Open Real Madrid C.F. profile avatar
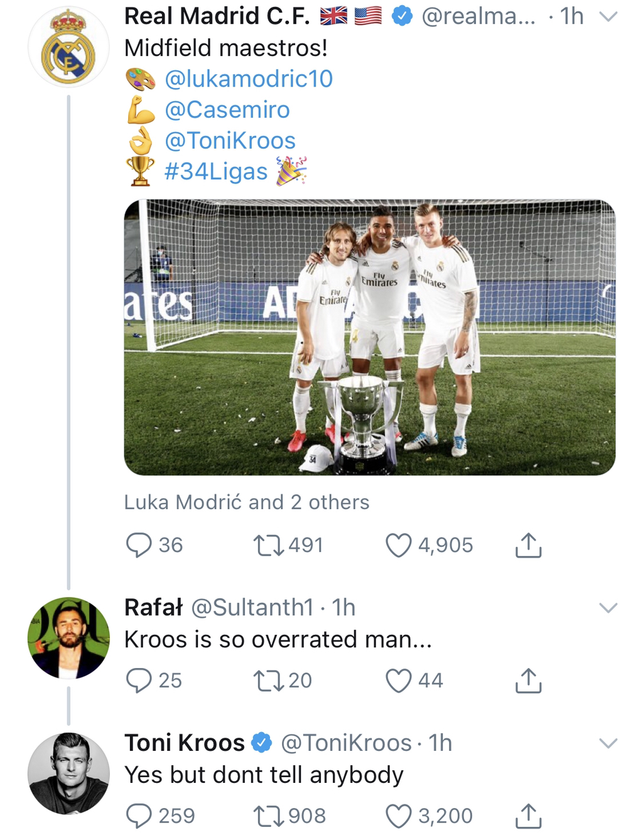Image resolution: width=643 pixels, height=840 pixels. point(68,48)
